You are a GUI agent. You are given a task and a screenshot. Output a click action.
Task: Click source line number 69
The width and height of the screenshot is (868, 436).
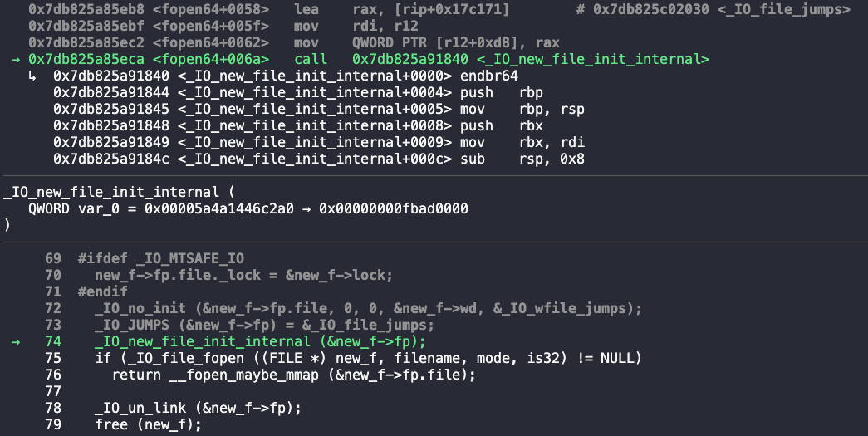click(53, 258)
